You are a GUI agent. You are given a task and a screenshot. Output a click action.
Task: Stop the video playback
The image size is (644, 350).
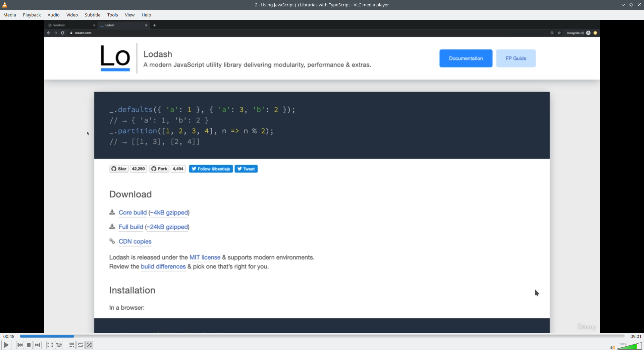click(x=29, y=345)
